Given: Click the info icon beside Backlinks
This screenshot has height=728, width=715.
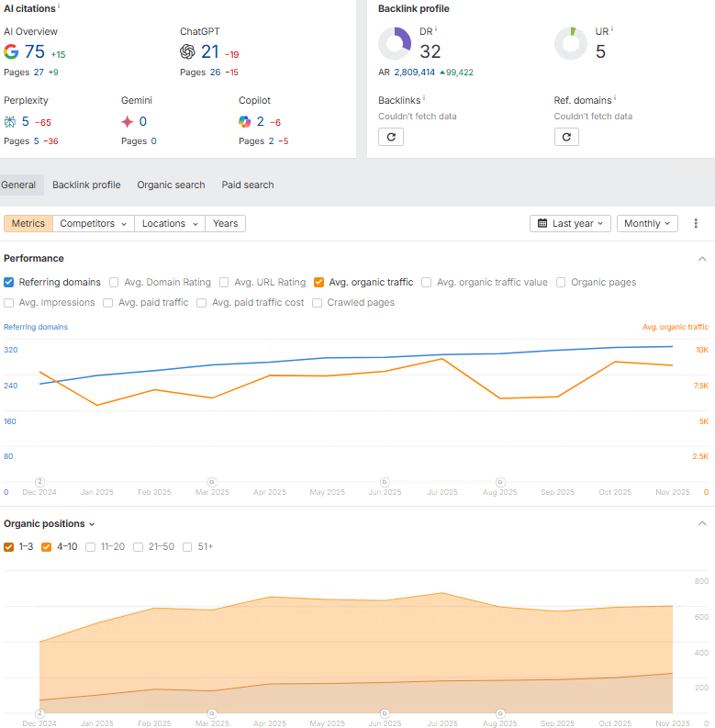Looking at the screenshot, I should click(424, 98).
